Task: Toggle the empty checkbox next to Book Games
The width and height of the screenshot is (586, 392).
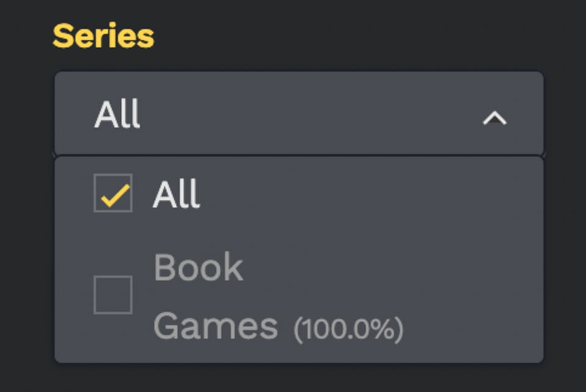Action: 113,294
